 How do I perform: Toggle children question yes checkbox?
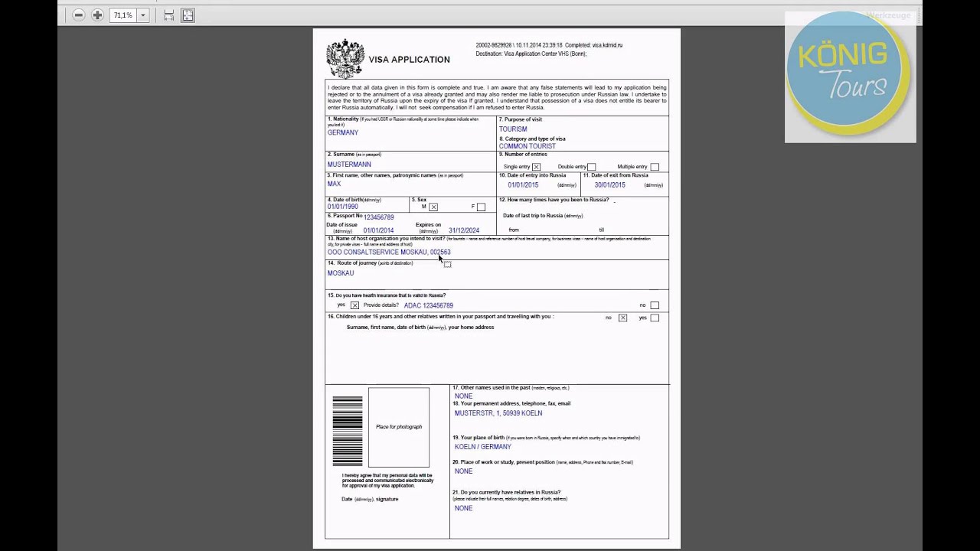coord(655,318)
